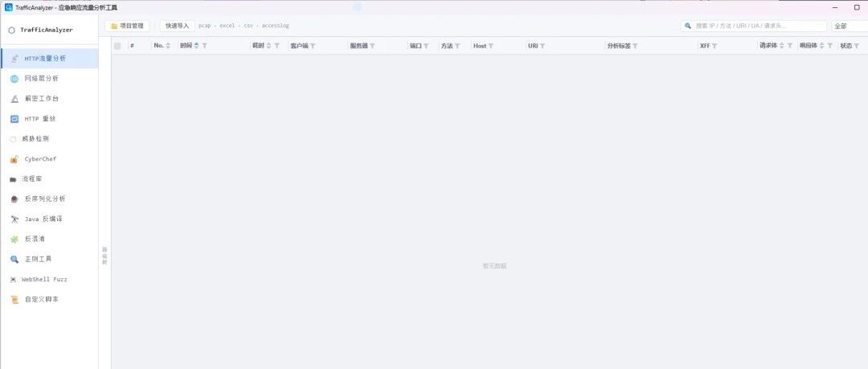
Task: Click the telescope icon for Java 反编译
Action: (x=14, y=219)
